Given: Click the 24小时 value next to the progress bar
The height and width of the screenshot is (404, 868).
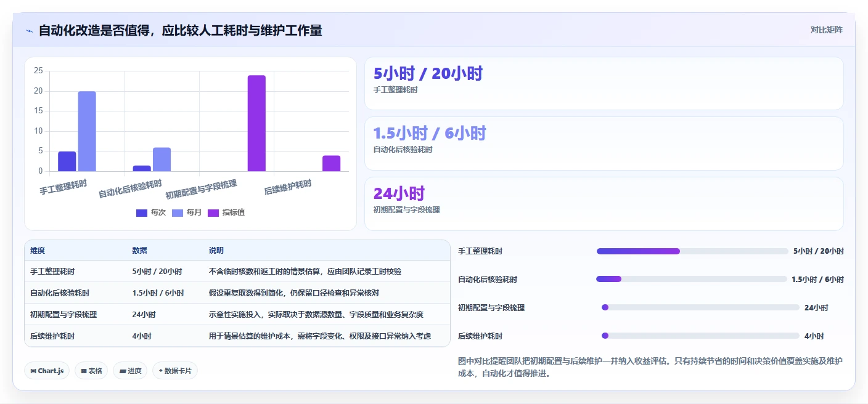Looking at the screenshot, I should [x=816, y=308].
